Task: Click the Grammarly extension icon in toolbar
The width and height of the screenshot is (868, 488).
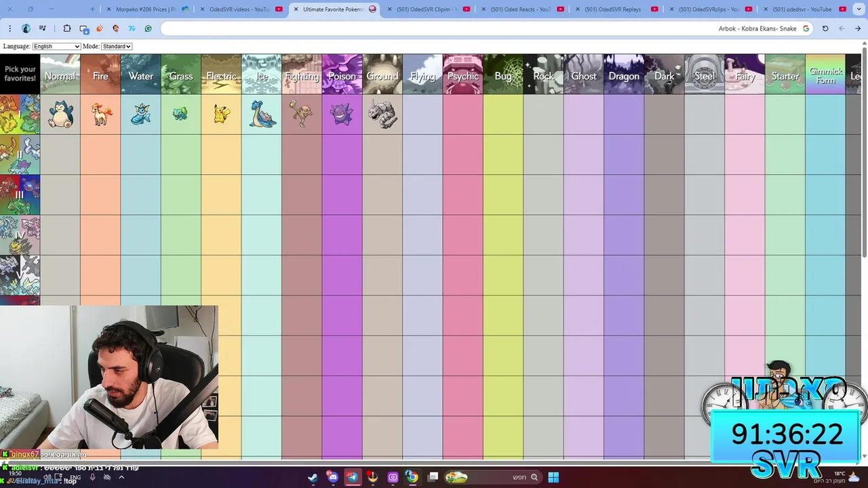Action: pos(148,28)
